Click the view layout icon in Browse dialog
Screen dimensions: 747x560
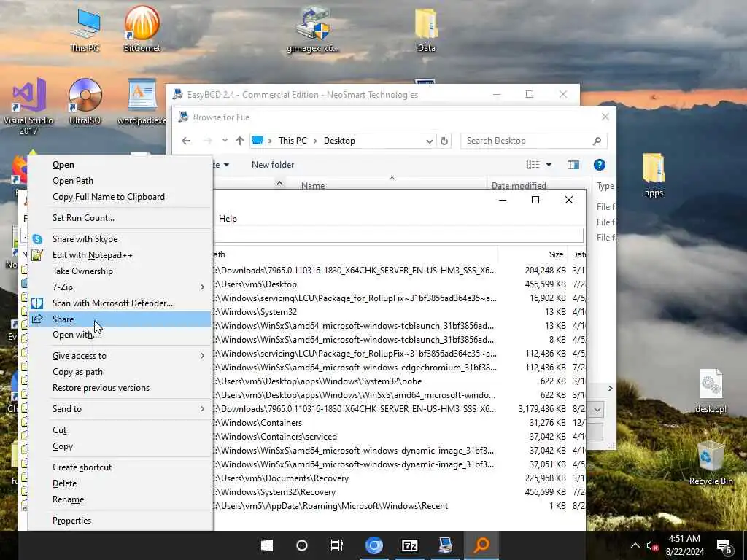tap(533, 165)
